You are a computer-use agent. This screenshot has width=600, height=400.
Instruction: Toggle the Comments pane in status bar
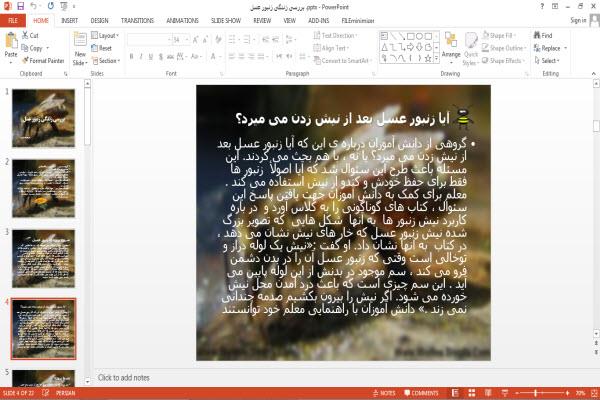pos(421,393)
